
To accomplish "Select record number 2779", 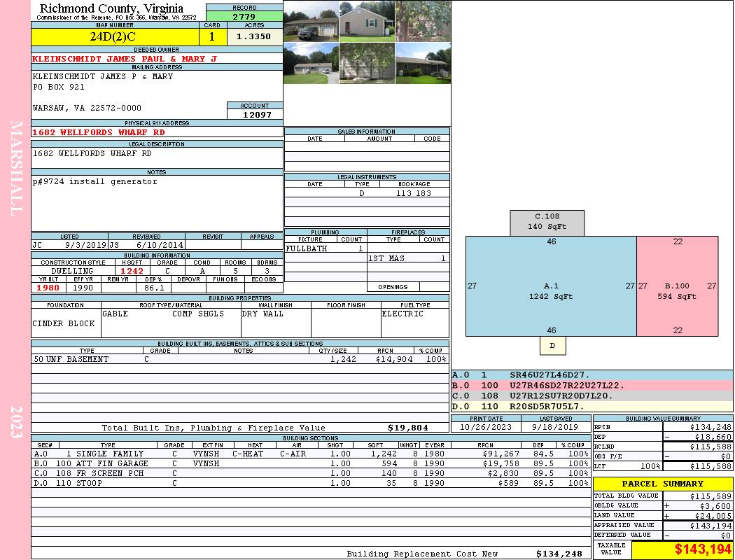I will [244, 16].
